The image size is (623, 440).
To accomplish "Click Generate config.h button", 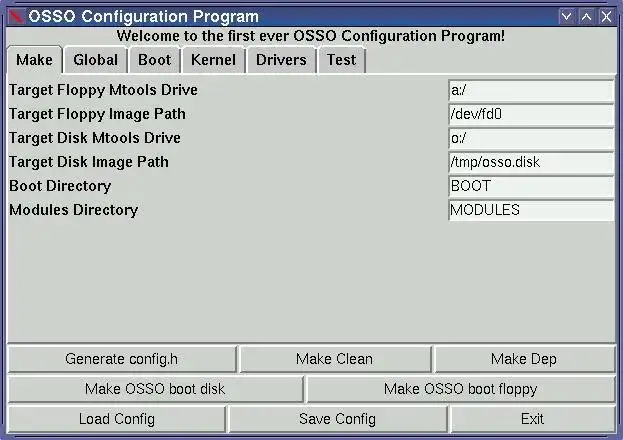I will pyautogui.click(x=122, y=359).
